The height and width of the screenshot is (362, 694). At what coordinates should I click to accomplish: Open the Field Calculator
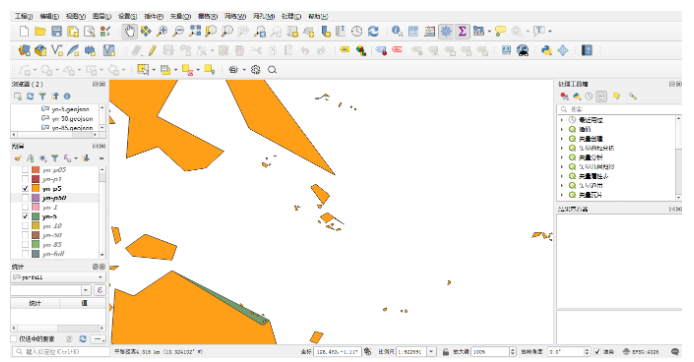(x=429, y=31)
